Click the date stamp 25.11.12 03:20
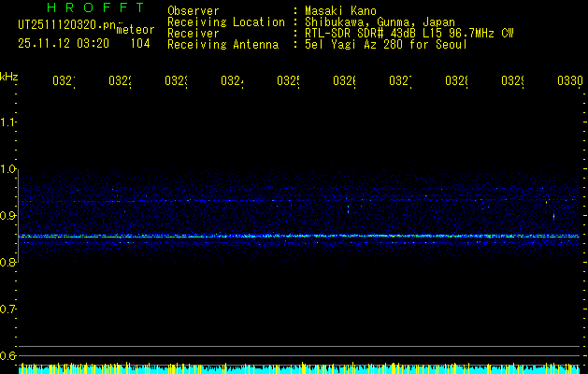This screenshot has width=588, height=374. [64, 44]
